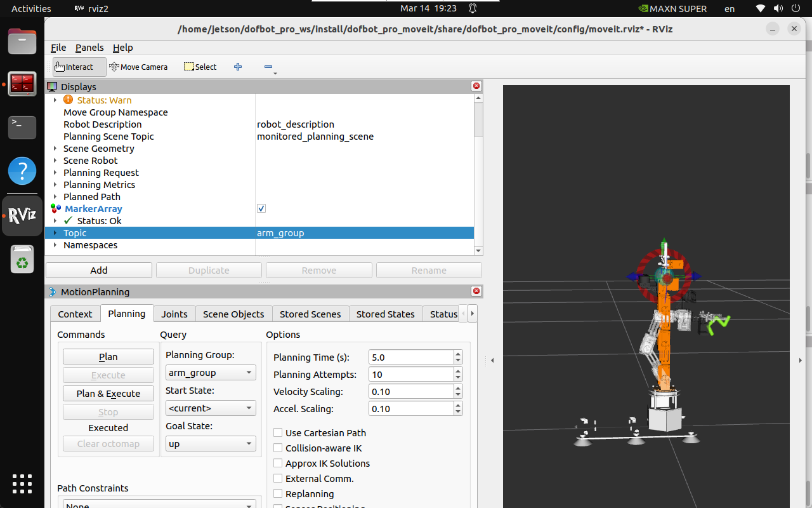812x508 pixels.
Task: Click the Displays panel monitor icon
Action: tap(53, 86)
